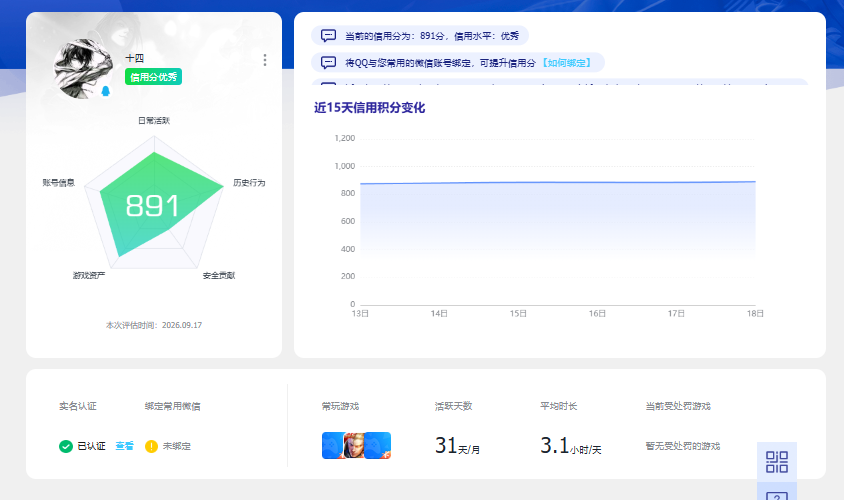Click the 游戏资产 radar label

pyautogui.click(x=89, y=276)
